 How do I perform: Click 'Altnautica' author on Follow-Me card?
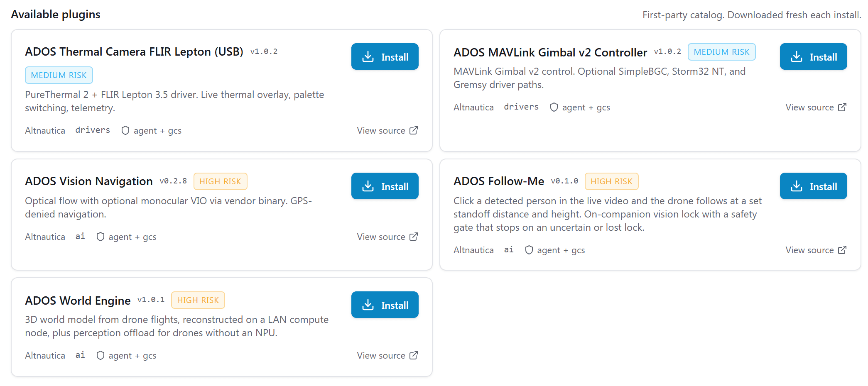473,250
